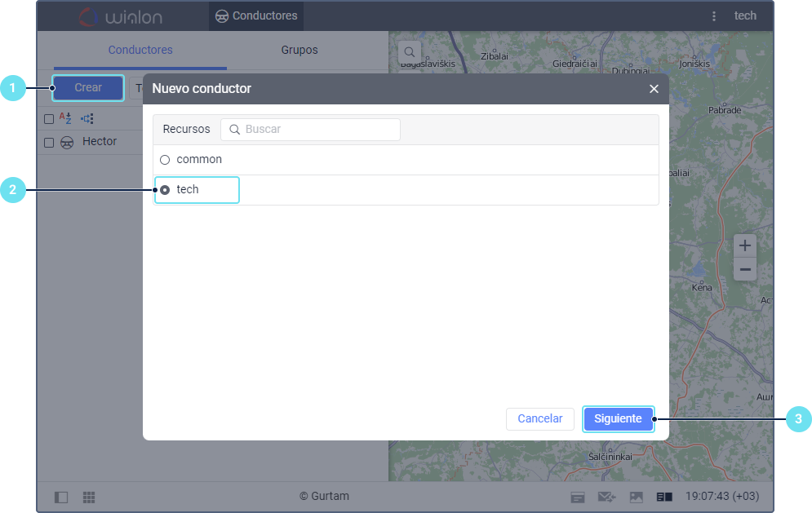Open the map search magnifier
812x513 pixels.
(x=409, y=51)
